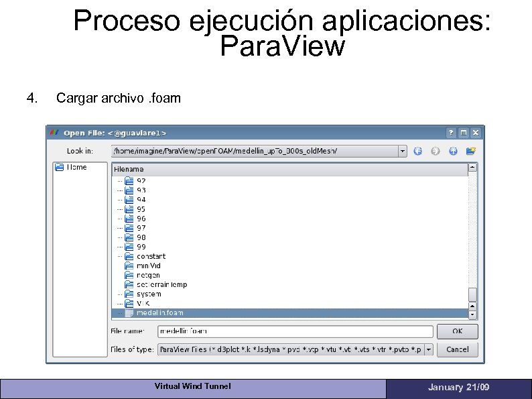Click the OK button
The image size is (532, 399).
458,331
